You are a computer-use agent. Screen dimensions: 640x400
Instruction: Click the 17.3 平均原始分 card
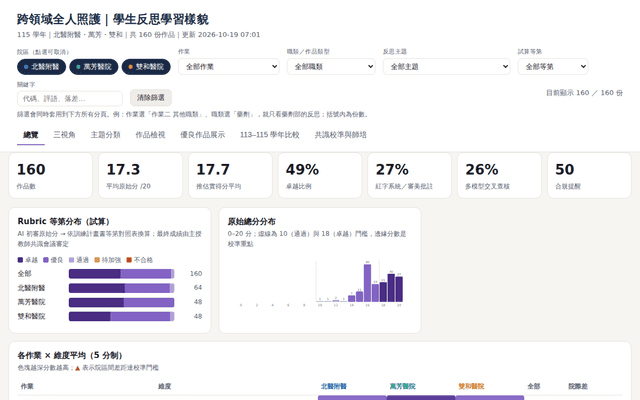[x=140, y=176]
